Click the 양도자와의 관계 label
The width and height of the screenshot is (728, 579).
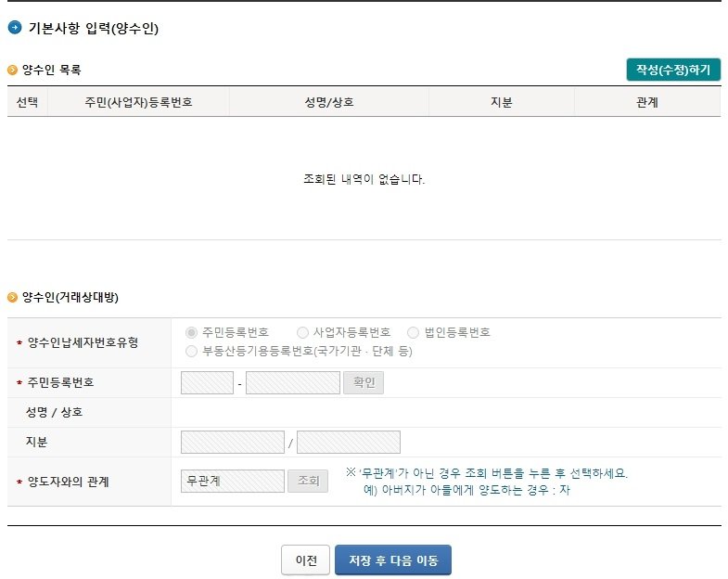[x=69, y=482]
